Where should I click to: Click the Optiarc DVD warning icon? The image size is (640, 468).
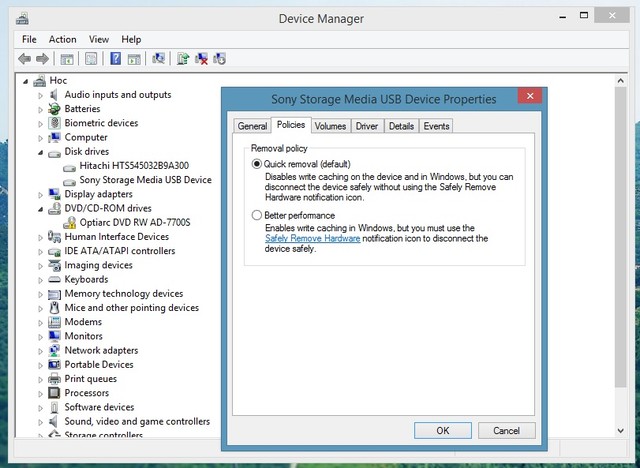[x=70, y=223]
